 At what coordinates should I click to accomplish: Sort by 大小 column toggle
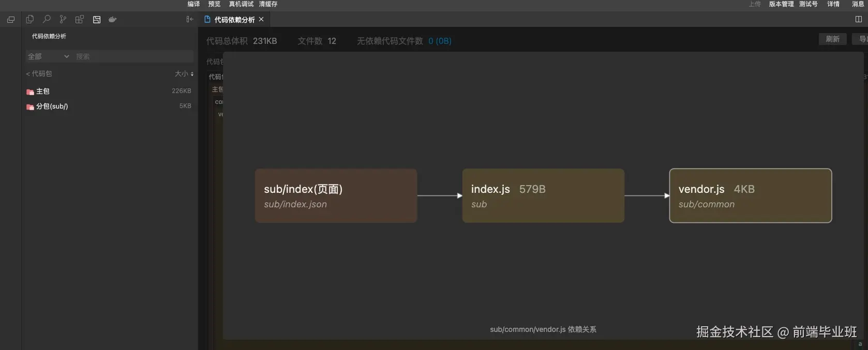(184, 74)
